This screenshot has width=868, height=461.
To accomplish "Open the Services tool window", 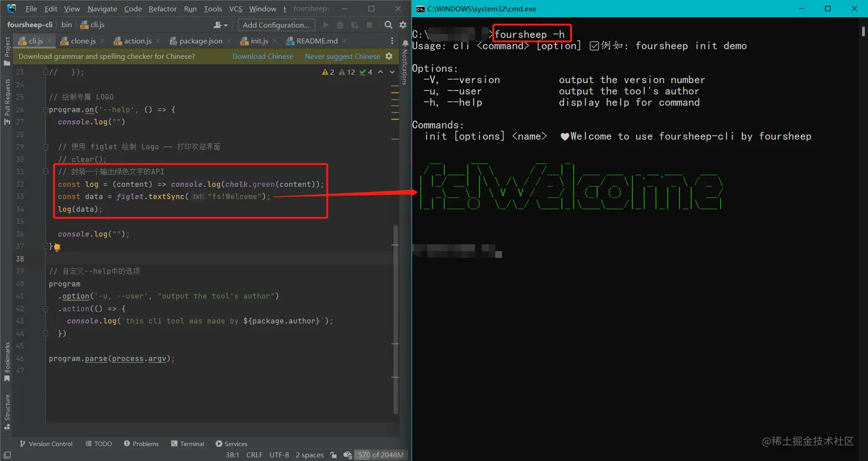I will (231, 444).
